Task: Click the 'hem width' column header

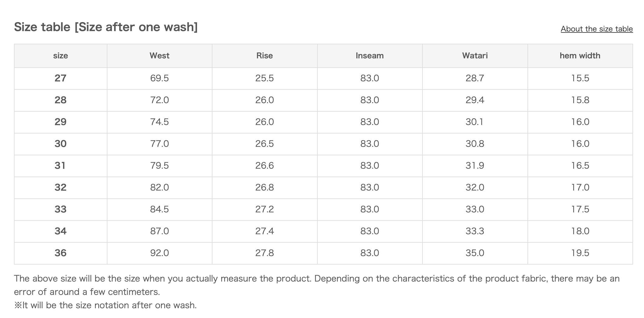Action: (x=580, y=56)
